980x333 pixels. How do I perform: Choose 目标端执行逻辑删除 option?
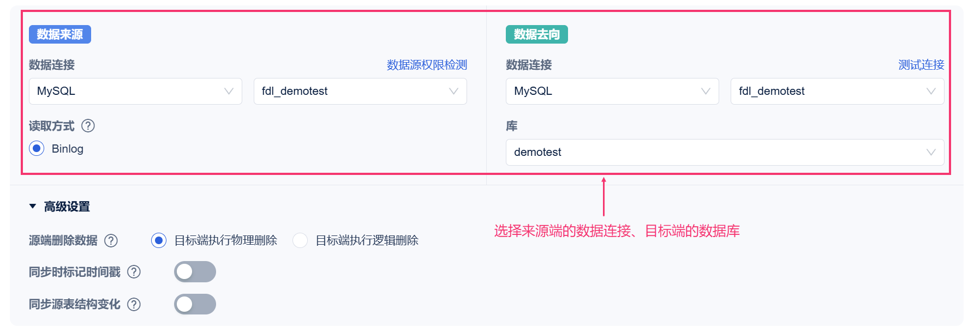pos(300,240)
